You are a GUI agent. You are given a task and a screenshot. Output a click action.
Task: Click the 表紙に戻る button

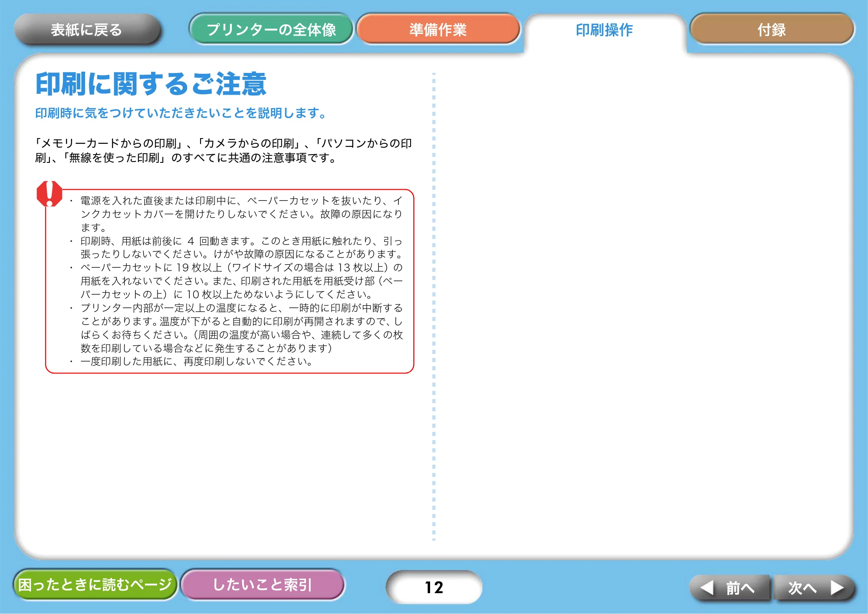click(87, 30)
